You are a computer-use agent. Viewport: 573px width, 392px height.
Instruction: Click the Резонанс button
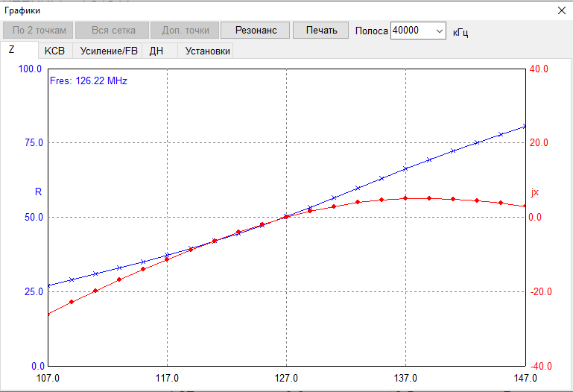[x=256, y=31]
